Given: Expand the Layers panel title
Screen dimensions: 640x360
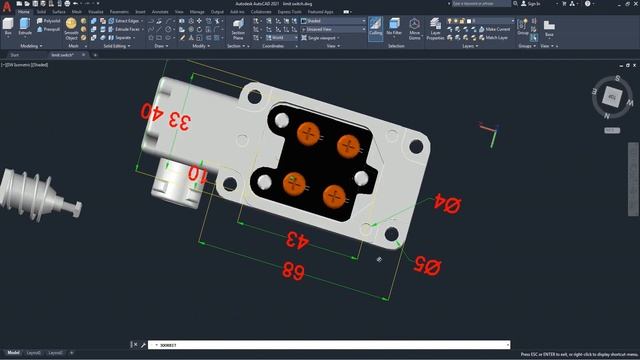Looking at the screenshot, I should [470, 46].
